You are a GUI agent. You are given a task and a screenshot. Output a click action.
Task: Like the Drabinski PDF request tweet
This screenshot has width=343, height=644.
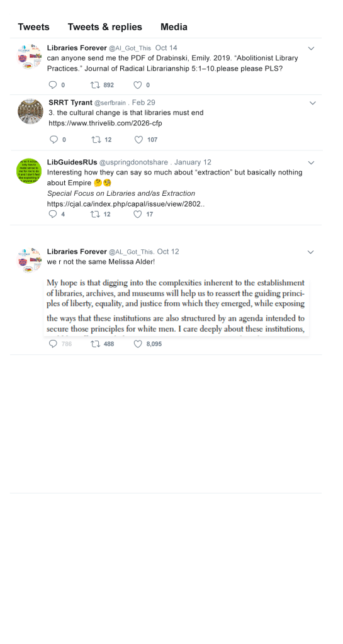pos(138,85)
